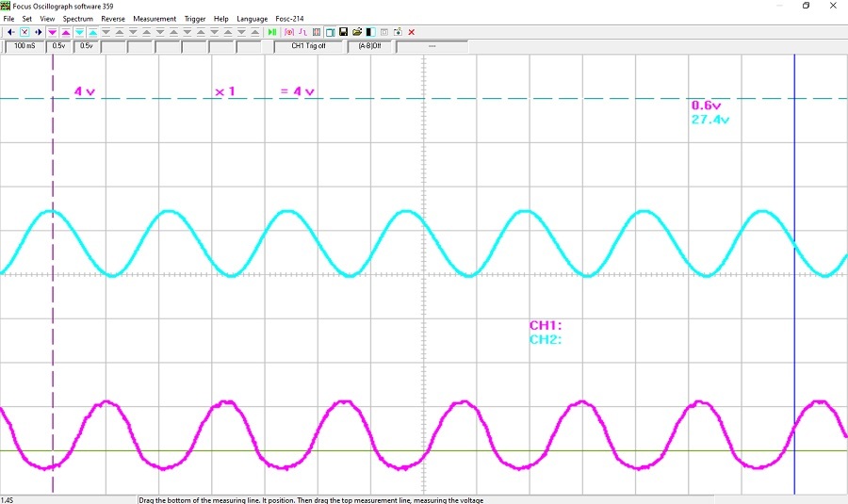The height and width of the screenshot is (504, 848).
Task: Click the magenta up-triangle CH1 icon
Action: click(x=66, y=32)
